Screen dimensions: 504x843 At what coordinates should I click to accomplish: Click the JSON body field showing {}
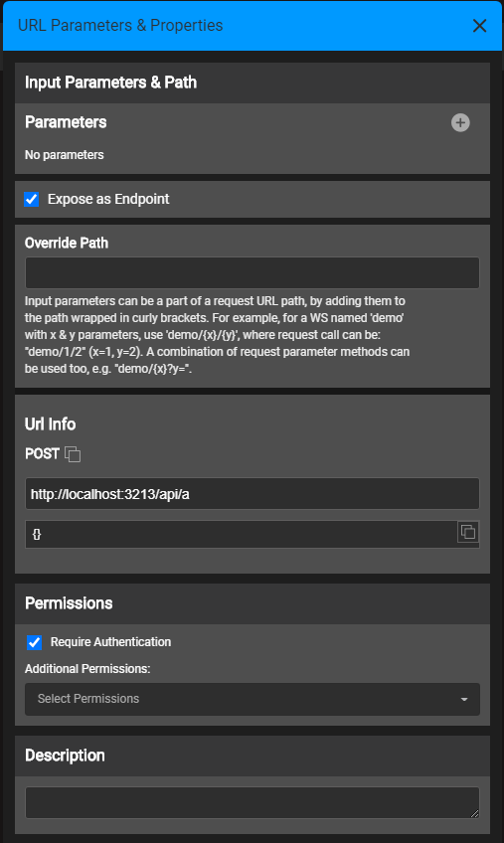click(241, 535)
